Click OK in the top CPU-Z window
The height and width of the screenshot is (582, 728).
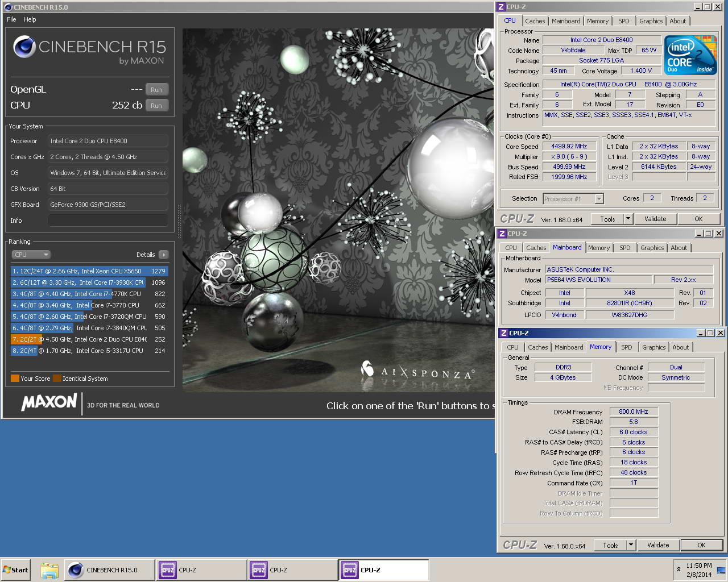[698, 219]
